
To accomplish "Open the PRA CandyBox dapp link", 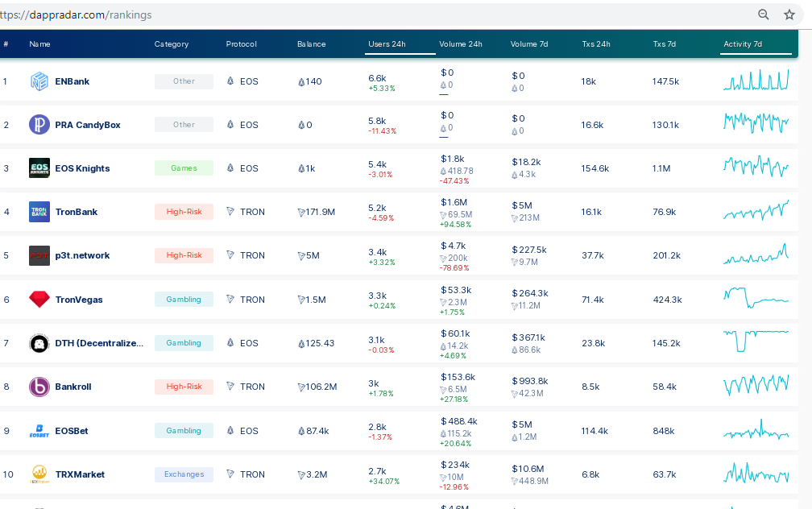I will pos(88,125).
